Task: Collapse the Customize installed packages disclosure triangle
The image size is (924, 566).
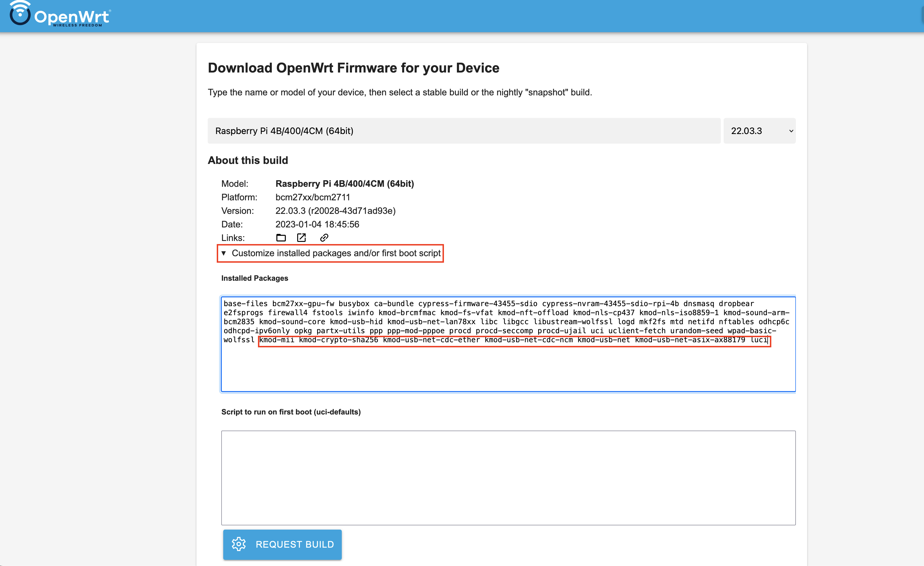Action: pyautogui.click(x=224, y=253)
